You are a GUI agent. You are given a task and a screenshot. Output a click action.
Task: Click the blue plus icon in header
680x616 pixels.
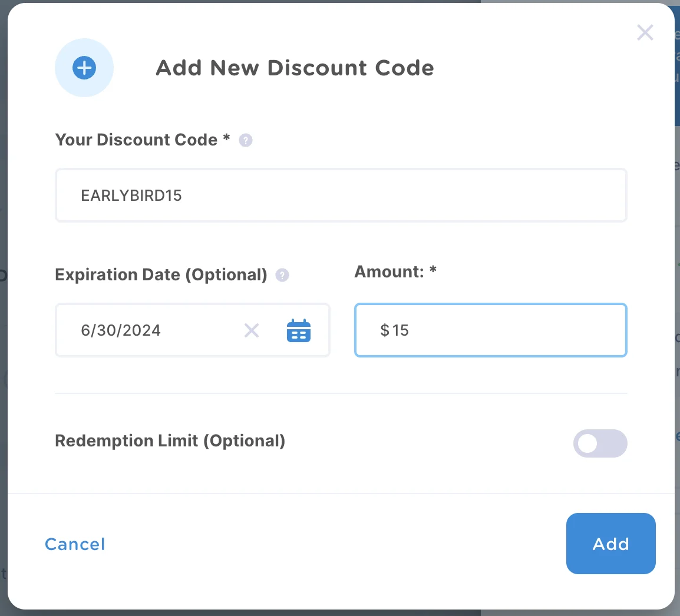pos(84,68)
